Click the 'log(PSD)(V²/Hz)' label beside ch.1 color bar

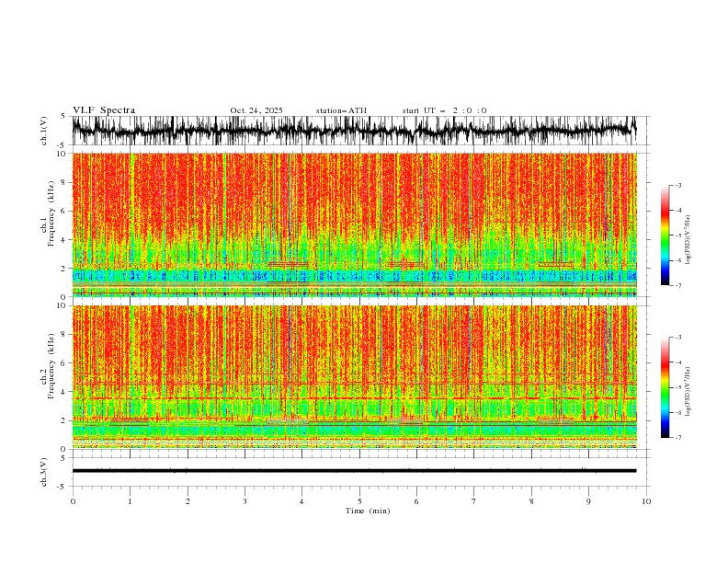pyautogui.click(x=688, y=240)
